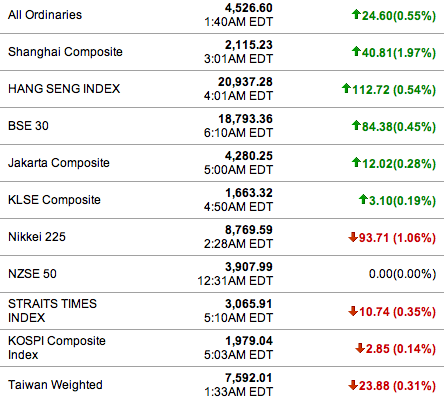Viewport: 444px width, 407px height.
Task: Open the HANG SENG INDEX entry
Action: click(64, 89)
